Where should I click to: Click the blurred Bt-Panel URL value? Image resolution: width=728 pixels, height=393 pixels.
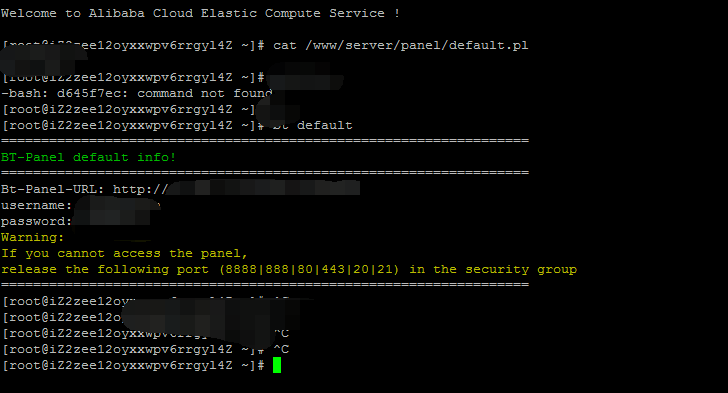pos(263,188)
